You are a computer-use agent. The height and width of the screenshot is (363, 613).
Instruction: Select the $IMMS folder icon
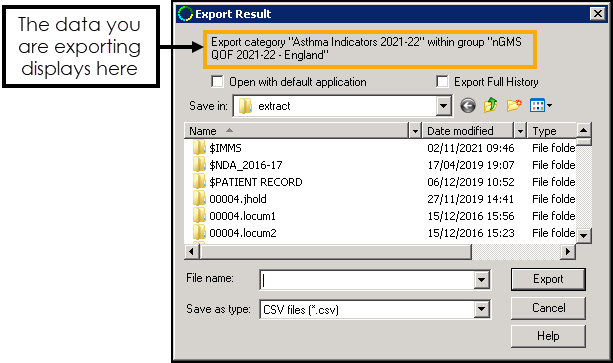coord(199,148)
